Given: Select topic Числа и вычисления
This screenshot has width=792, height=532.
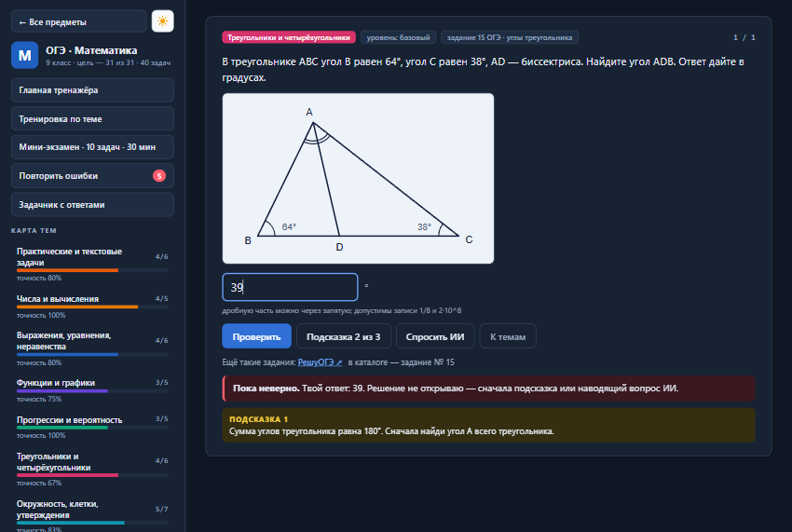Looking at the screenshot, I should [x=92, y=307].
